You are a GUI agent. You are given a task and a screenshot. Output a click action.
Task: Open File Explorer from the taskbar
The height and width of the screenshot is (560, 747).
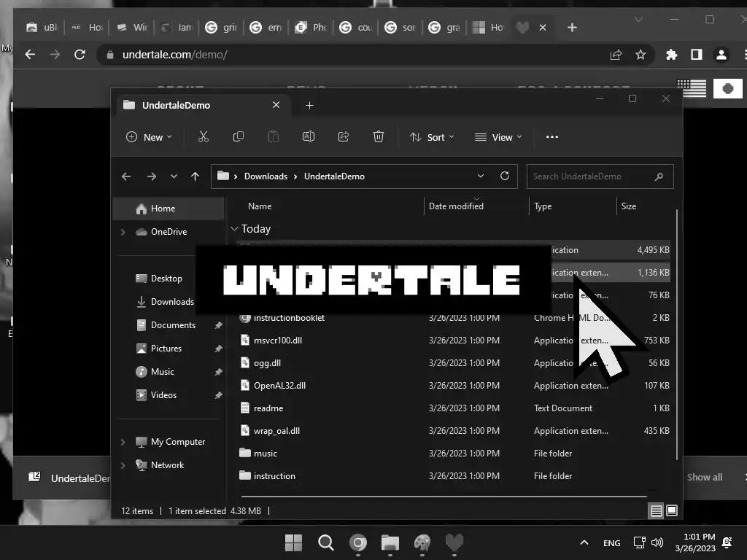pyautogui.click(x=390, y=542)
